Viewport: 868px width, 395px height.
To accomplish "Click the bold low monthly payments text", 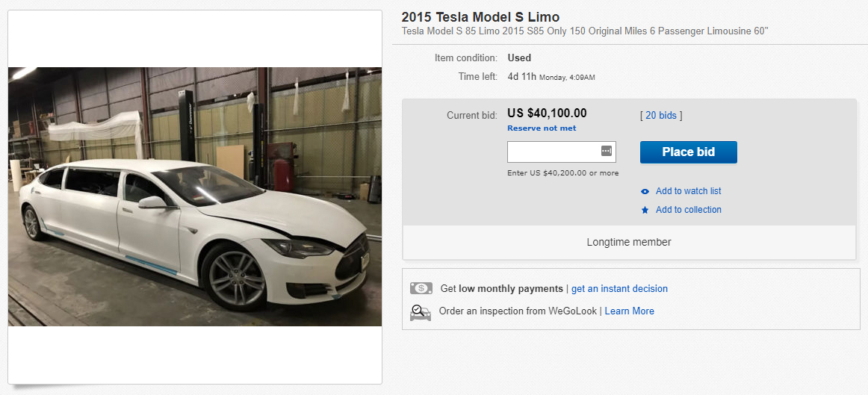I will click(510, 288).
